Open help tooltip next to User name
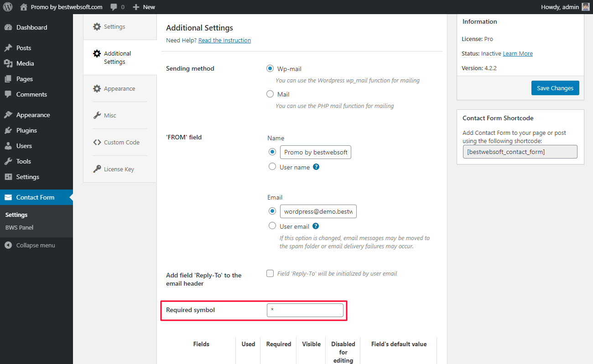The height and width of the screenshot is (364, 593). coord(316,167)
